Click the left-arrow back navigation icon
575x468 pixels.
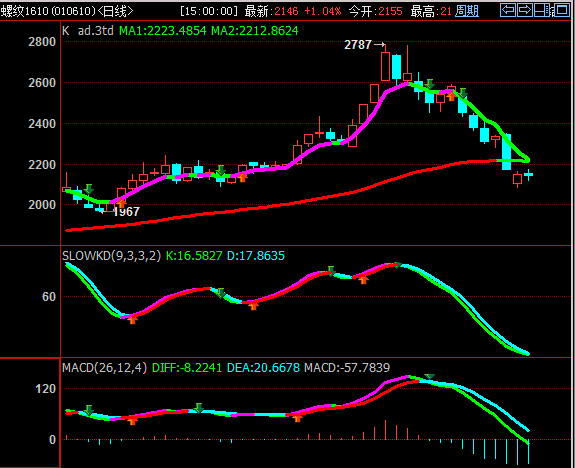click(x=508, y=10)
